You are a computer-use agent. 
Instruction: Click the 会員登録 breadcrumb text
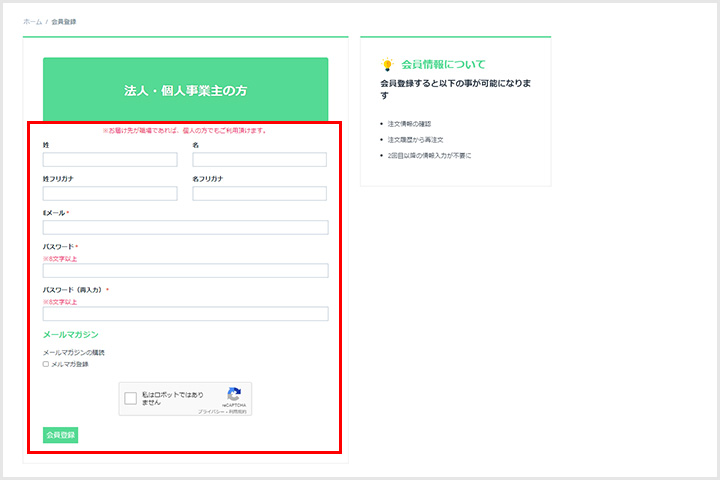64,22
